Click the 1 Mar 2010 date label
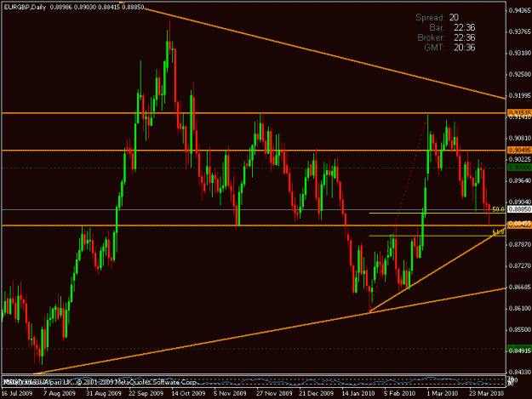This screenshot has height=399, width=532. pos(443,394)
